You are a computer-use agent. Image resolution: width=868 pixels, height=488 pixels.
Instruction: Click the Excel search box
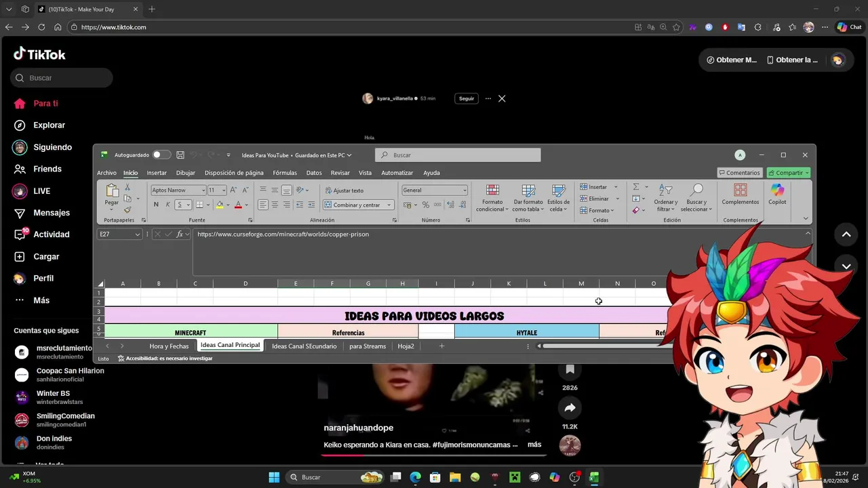[x=458, y=155]
